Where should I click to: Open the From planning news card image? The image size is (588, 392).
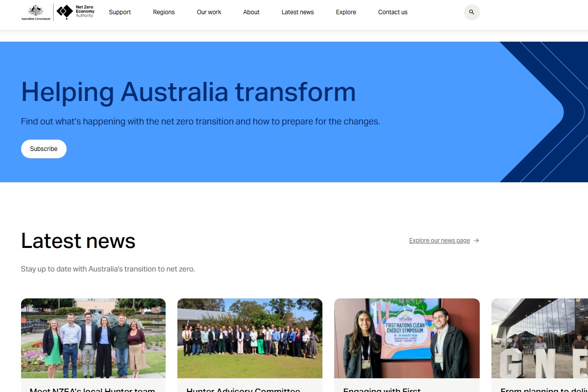pyautogui.click(x=539, y=338)
